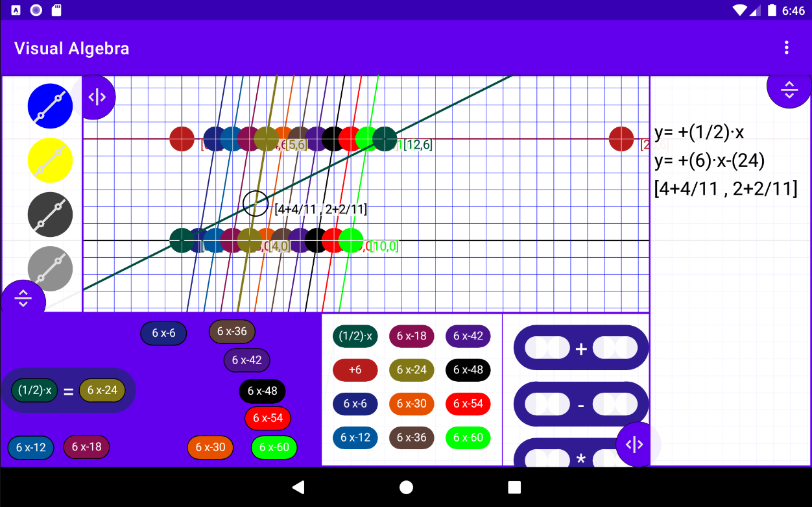The width and height of the screenshot is (812, 507).
Task: Tap the orange 6 x-30 chip in the palette
Action: pos(412,404)
